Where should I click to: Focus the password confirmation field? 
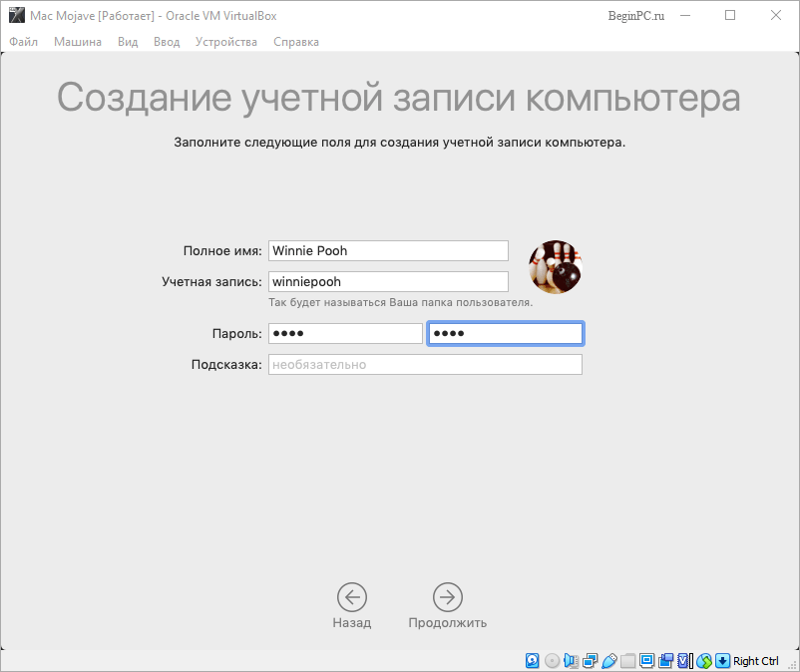505,333
